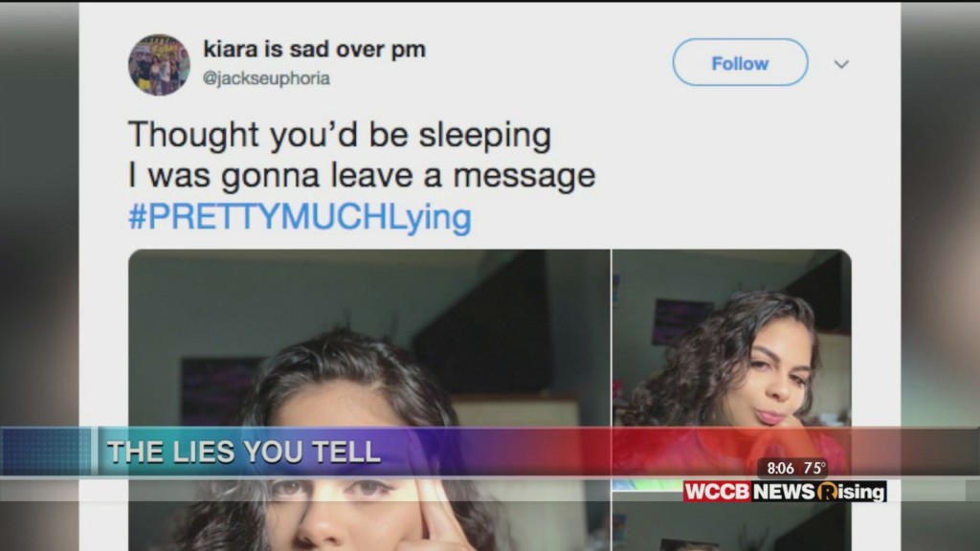Click the vertical divider between tweet photos

[612, 338]
